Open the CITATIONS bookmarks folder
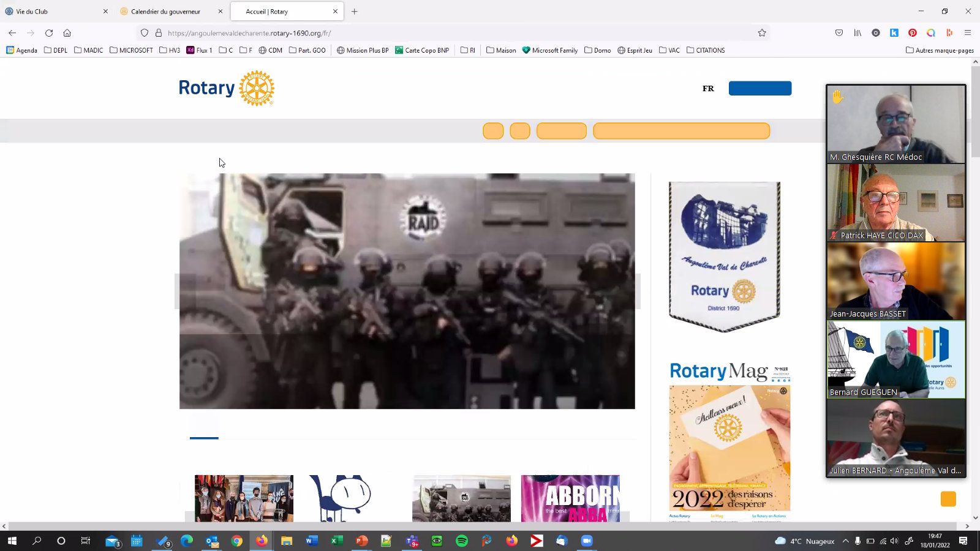Screen dimensions: 980x551 click(x=706, y=50)
